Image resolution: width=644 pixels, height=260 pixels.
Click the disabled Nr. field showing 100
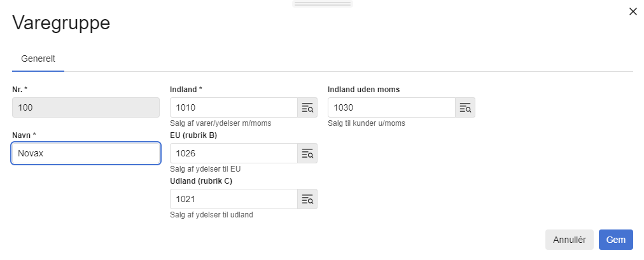[86, 108]
